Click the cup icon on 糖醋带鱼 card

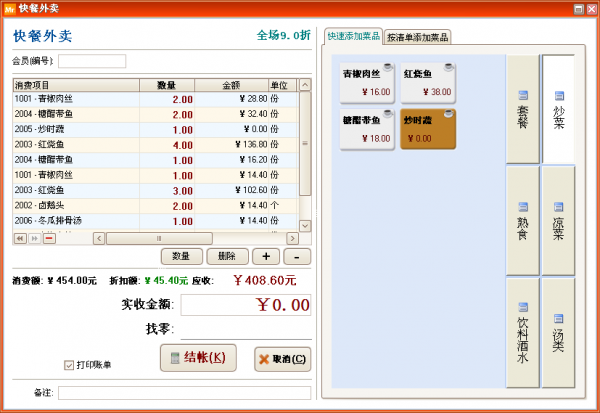coord(388,114)
